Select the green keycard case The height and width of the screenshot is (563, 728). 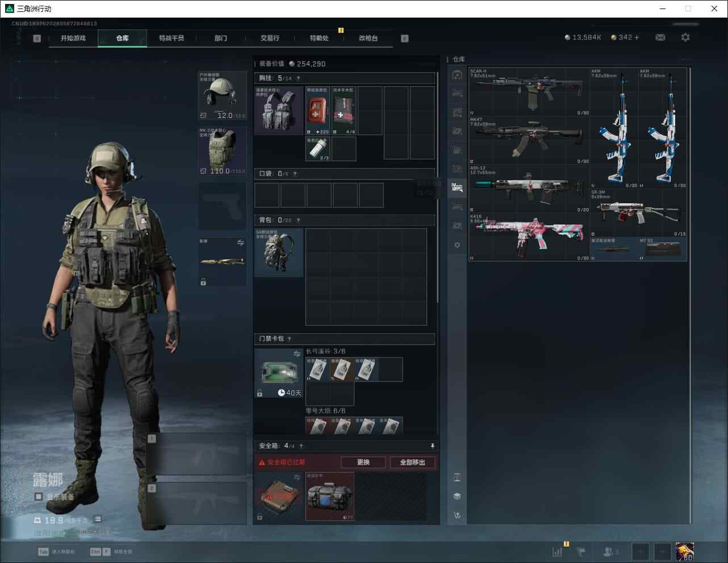tap(279, 373)
